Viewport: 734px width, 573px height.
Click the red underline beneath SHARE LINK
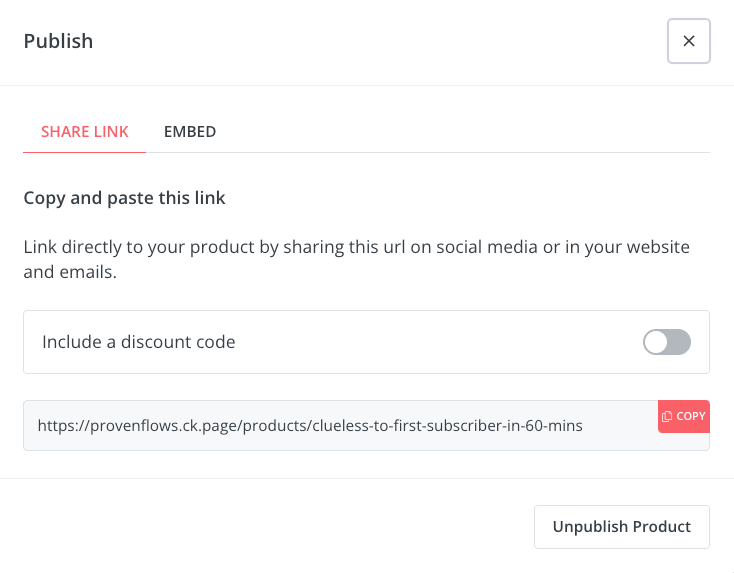point(85,152)
